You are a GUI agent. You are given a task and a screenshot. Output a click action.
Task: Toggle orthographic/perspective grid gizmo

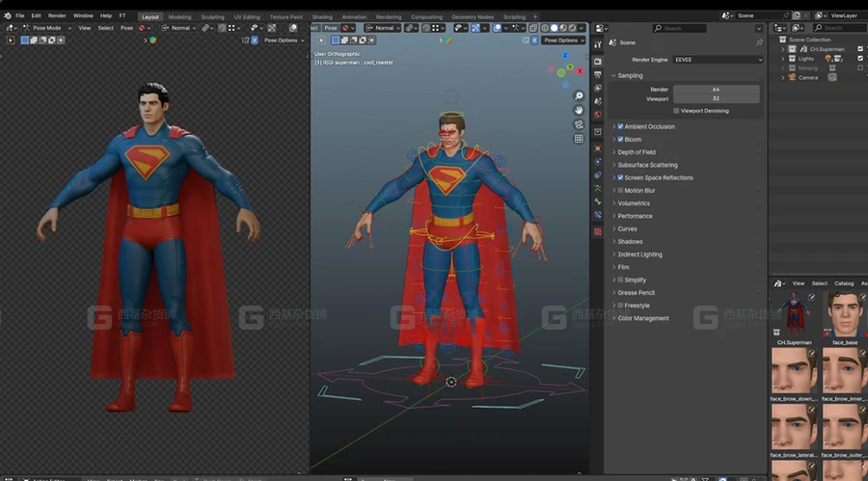pos(579,139)
